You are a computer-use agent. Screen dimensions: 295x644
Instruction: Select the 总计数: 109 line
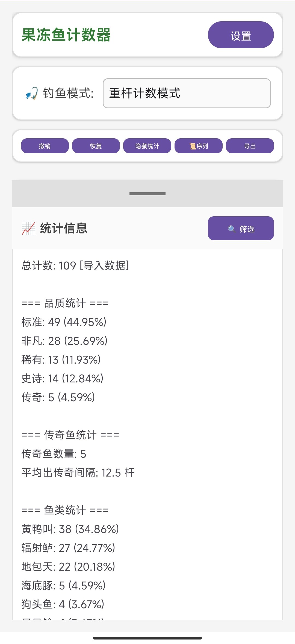(x=75, y=265)
